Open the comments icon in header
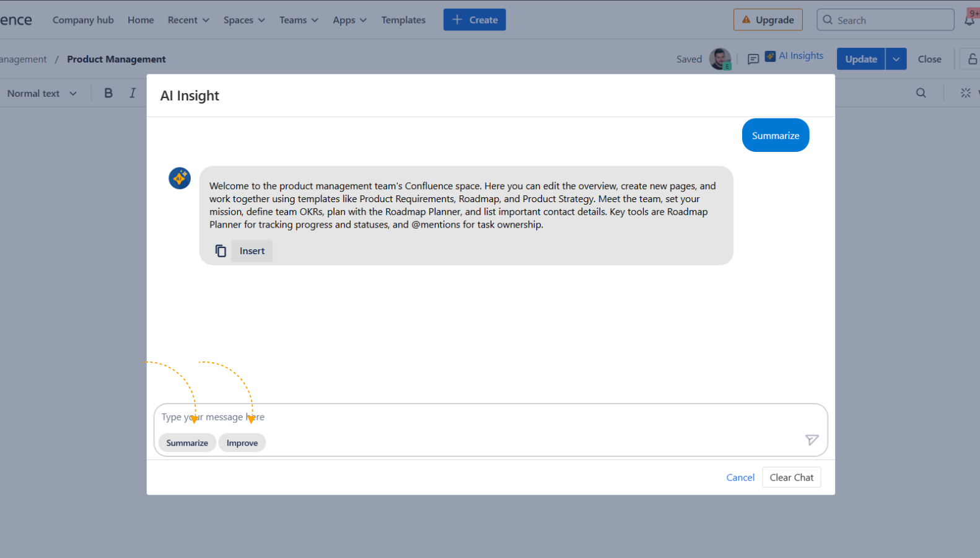 pyautogui.click(x=753, y=60)
